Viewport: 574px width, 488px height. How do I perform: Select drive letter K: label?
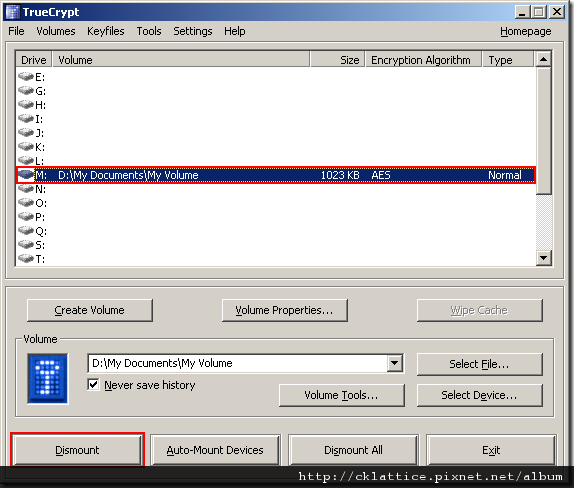40,147
